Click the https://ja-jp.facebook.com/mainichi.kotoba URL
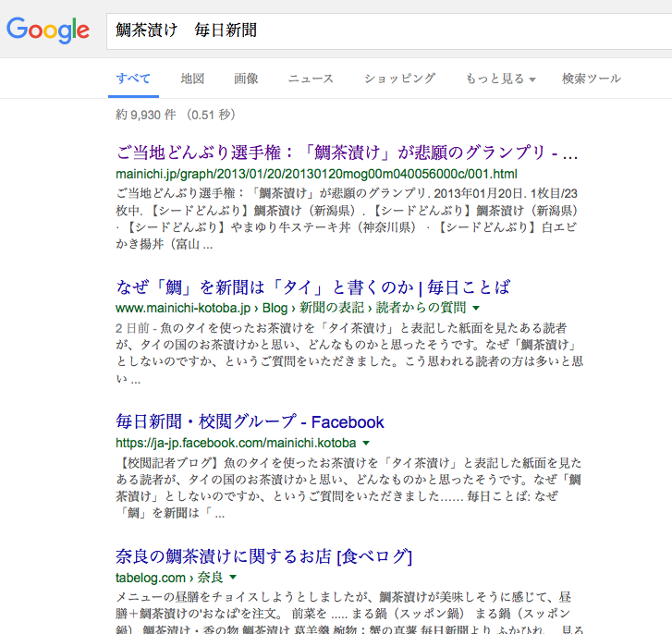This screenshot has width=672, height=634. [236, 443]
